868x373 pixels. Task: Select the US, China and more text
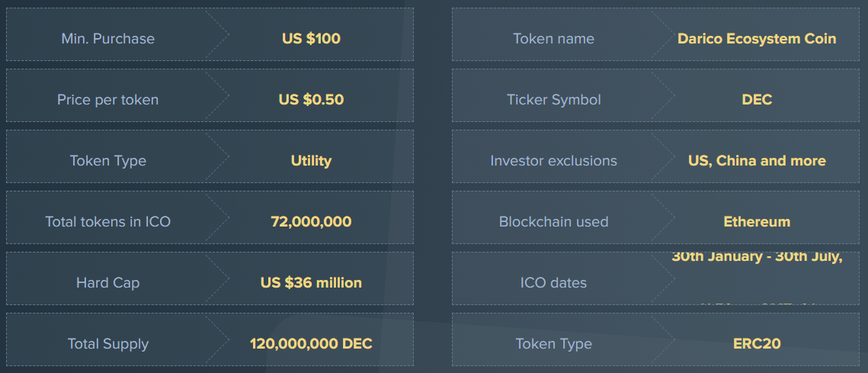(x=757, y=161)
